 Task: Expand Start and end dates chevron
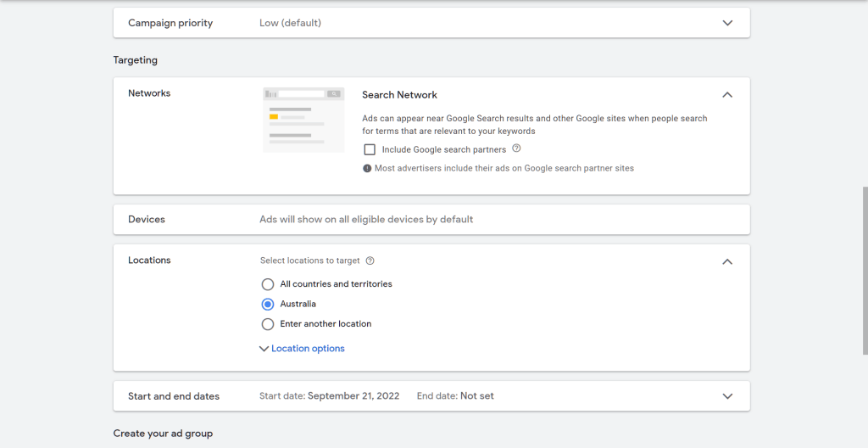(726, 396)
